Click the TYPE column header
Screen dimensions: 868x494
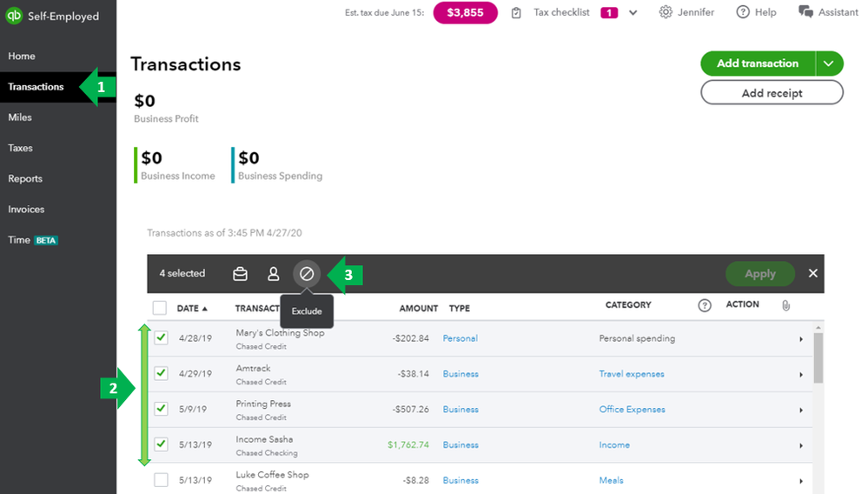click(x=460, y=309)
